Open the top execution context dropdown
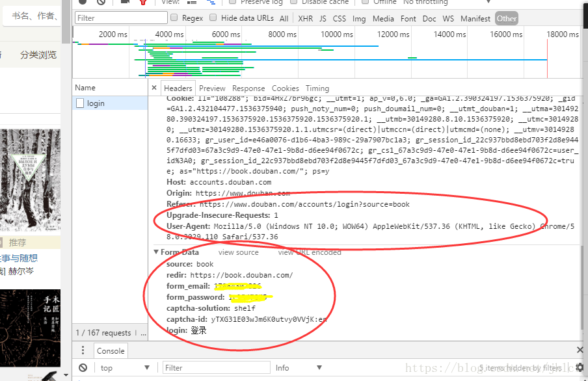 [124, 368]
